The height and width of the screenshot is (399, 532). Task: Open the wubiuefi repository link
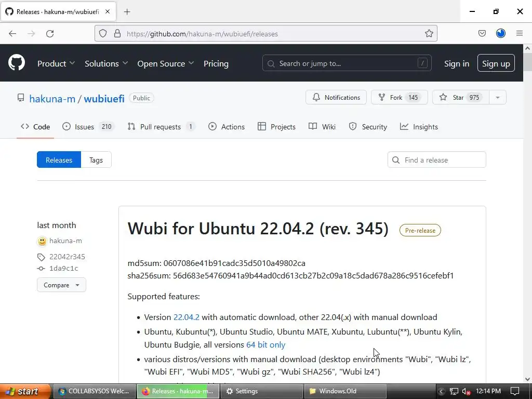click(x=104, y=98)
